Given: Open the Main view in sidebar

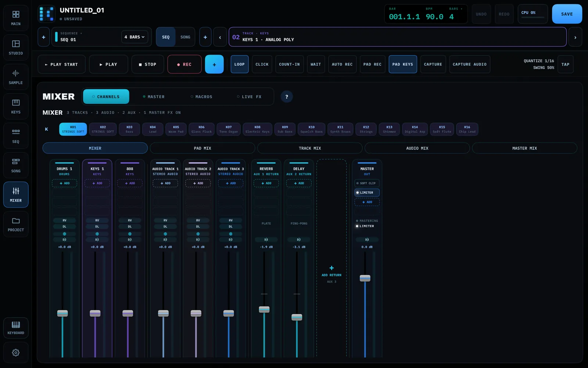Looking at the screenshot, I should point(16,18).
